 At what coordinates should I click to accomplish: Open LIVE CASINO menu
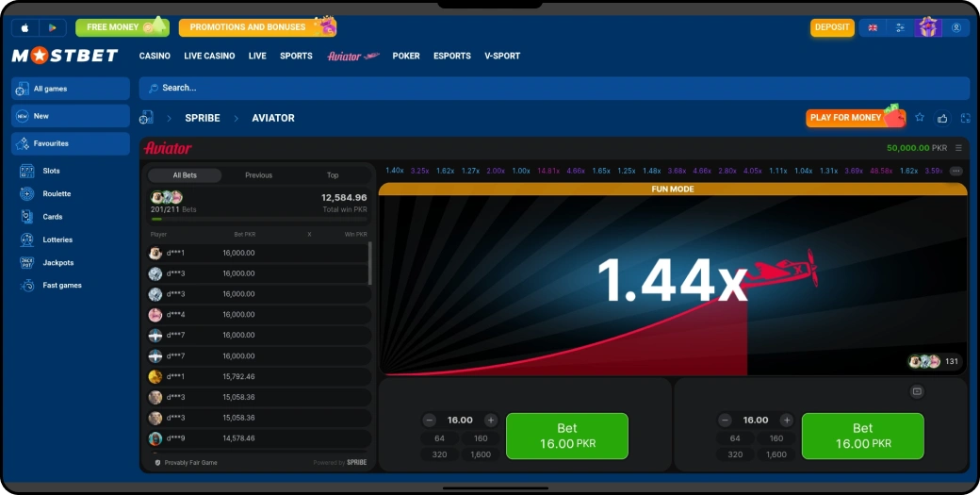(x=209, y=56)
